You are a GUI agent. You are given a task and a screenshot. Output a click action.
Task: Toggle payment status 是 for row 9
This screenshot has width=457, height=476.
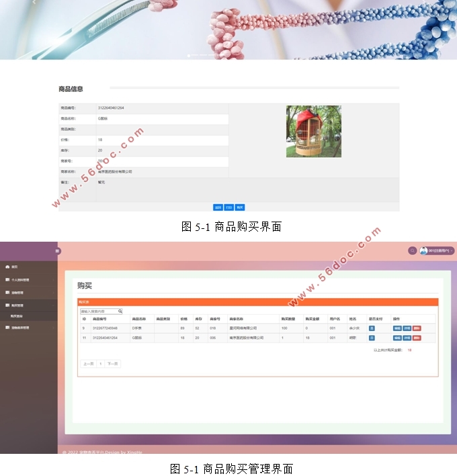point(372,328)
